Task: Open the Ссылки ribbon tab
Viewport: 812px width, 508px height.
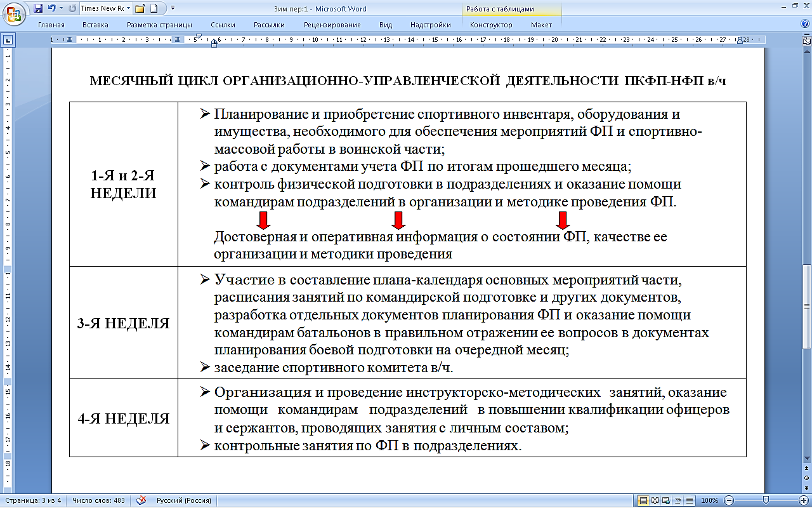Action: [224, 25]
